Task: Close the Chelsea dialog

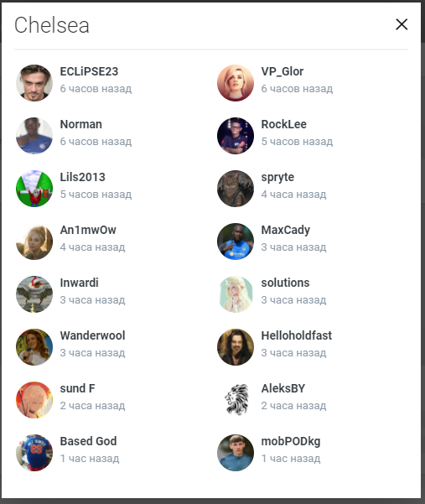Action: 402,24
